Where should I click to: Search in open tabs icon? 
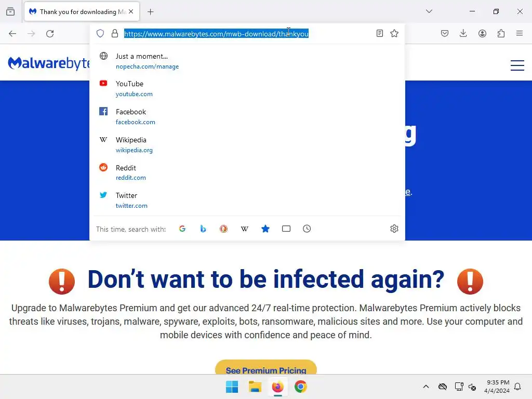coord(286,229)
